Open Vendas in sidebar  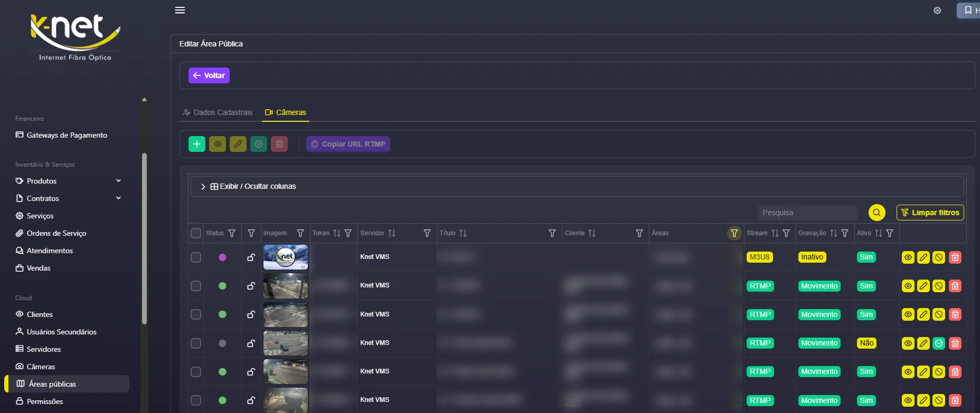(x=33, y=268)
